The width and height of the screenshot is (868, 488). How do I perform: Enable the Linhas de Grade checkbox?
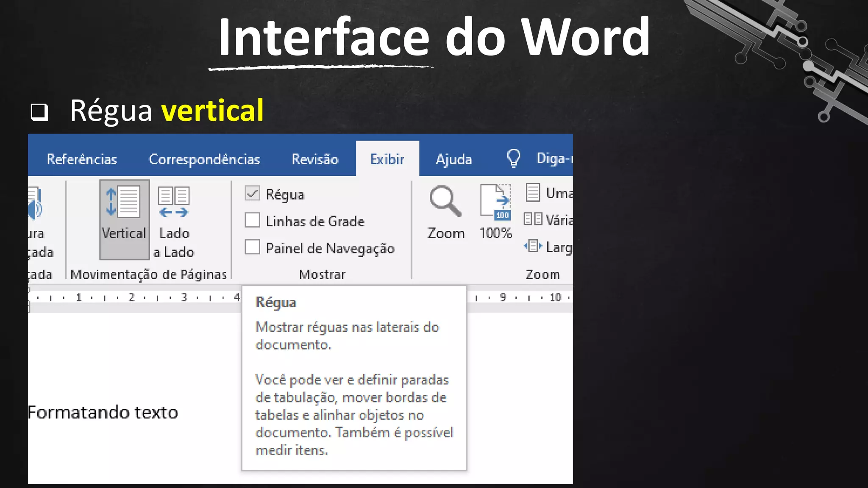pyautogui.click(x=252, y=220)
